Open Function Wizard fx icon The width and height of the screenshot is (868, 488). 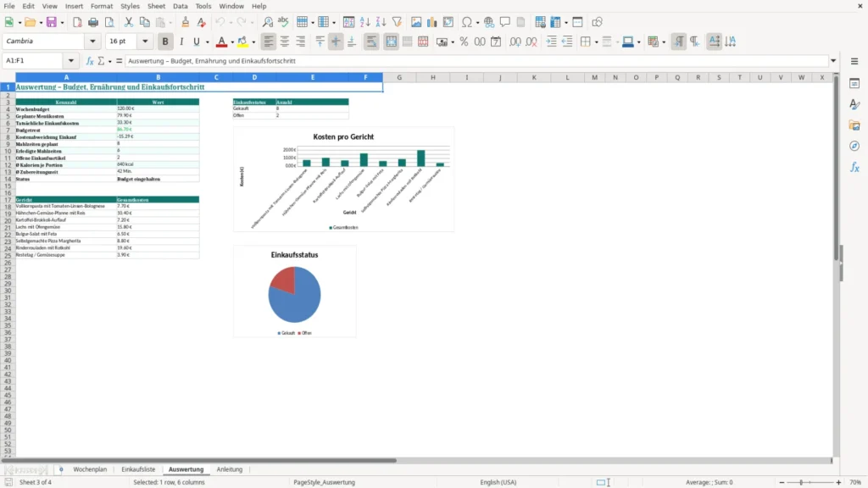pyautogui.click(x=90, y=61)
